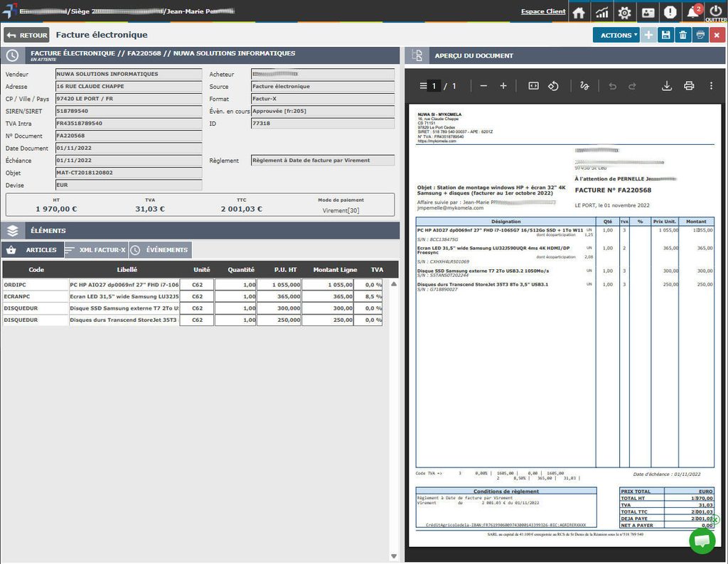The image size is (728, 564).
Task: Click the Format field Factur-X
Action: coord(323,99)
